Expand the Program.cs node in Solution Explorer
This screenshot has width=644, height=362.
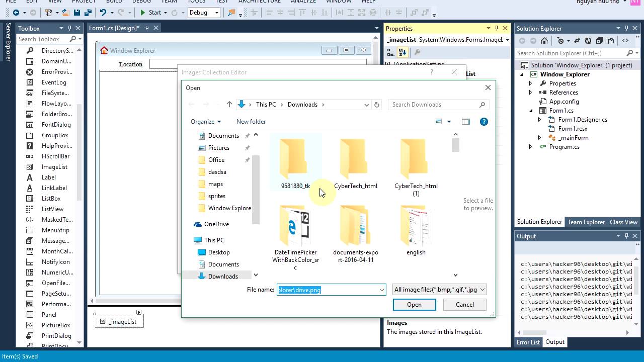[x=530, y=147]
